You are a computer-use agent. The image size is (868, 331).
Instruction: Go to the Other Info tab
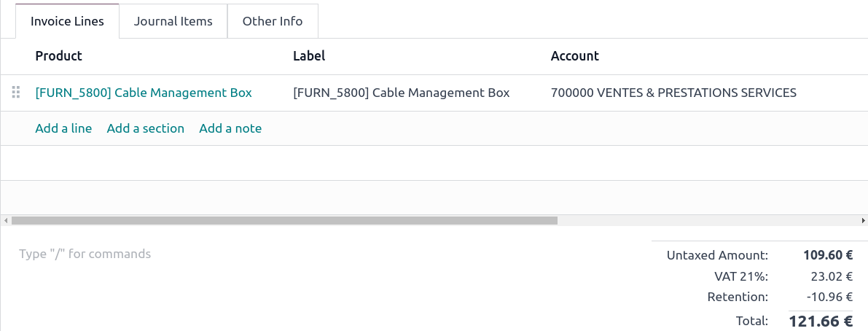(x=273, y=21)
